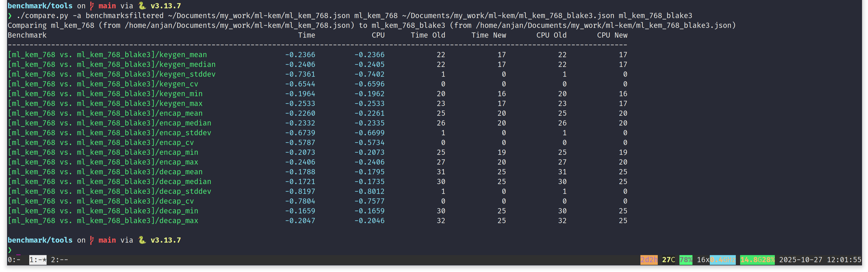Click the orange uptime 2d2h indicator
Image resolution: width=868 pixels, height=272 pixels.
[x=649, y=260]
